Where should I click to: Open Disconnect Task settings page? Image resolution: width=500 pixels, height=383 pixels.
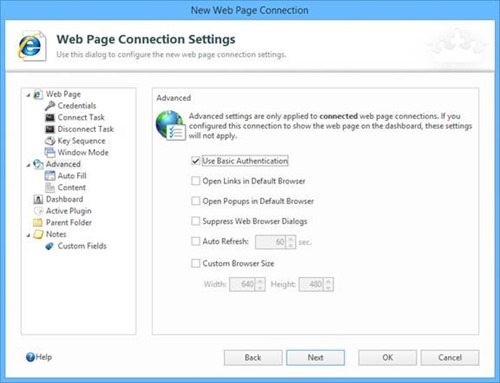86,129
